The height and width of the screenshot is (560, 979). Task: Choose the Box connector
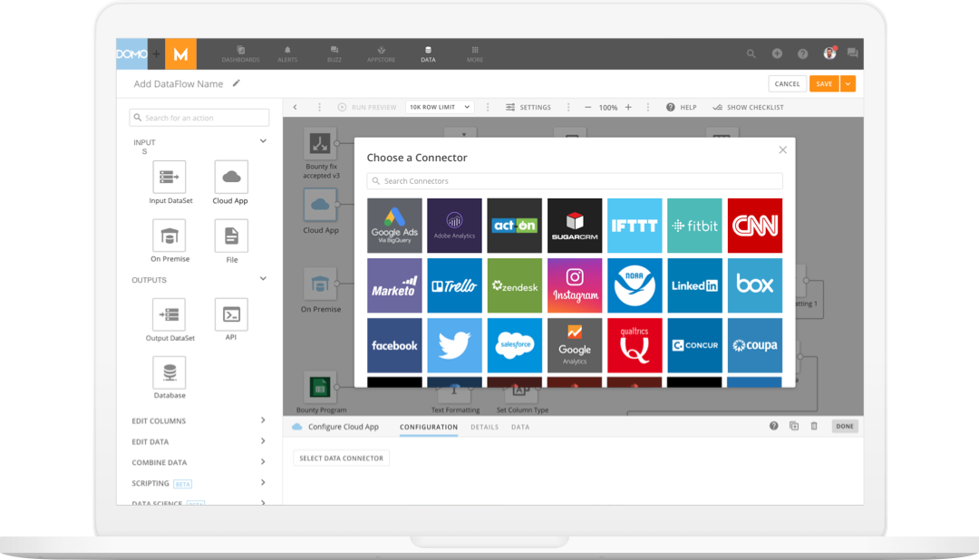click(x=755, y=285)
